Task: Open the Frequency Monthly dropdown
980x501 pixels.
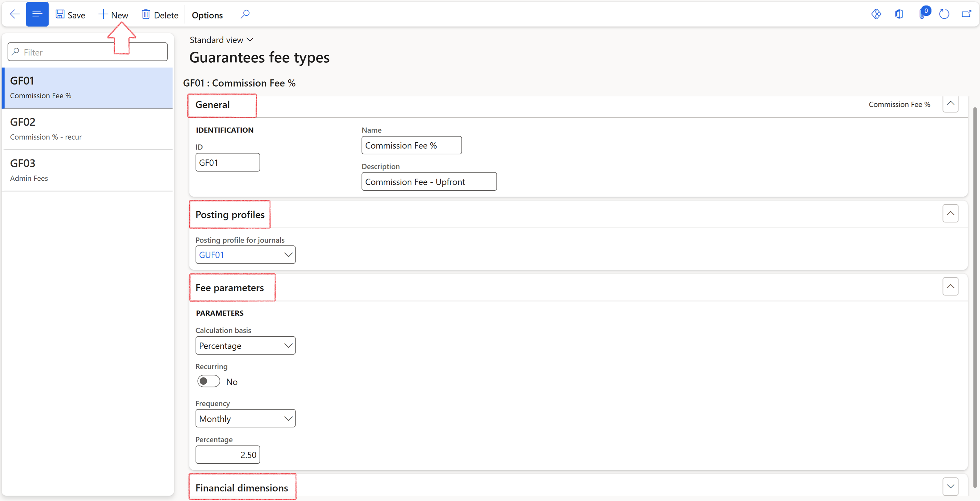Action: tap(288, 419)
